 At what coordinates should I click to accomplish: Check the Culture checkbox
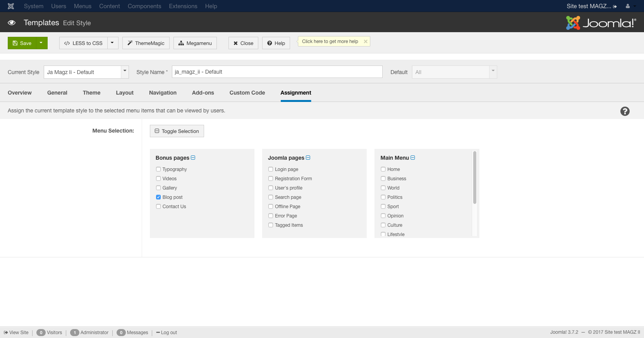tap(383, 225)
